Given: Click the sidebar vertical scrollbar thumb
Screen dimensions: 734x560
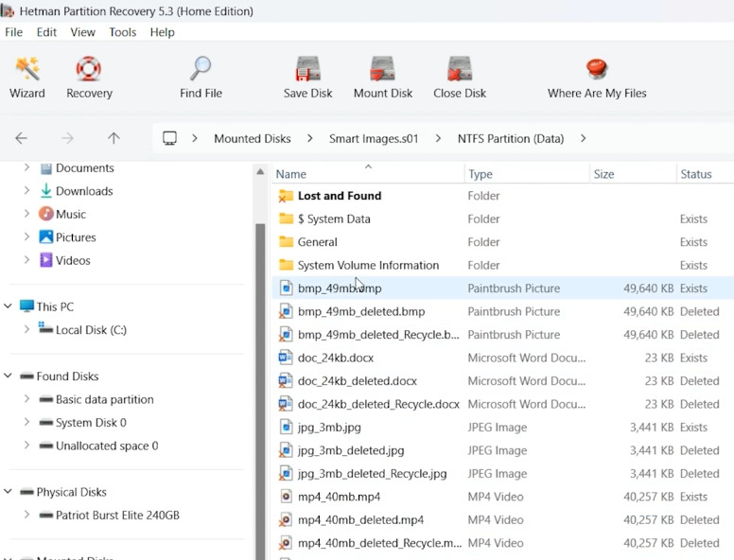Looking at the screenshot, I should (x=260, y=391).
